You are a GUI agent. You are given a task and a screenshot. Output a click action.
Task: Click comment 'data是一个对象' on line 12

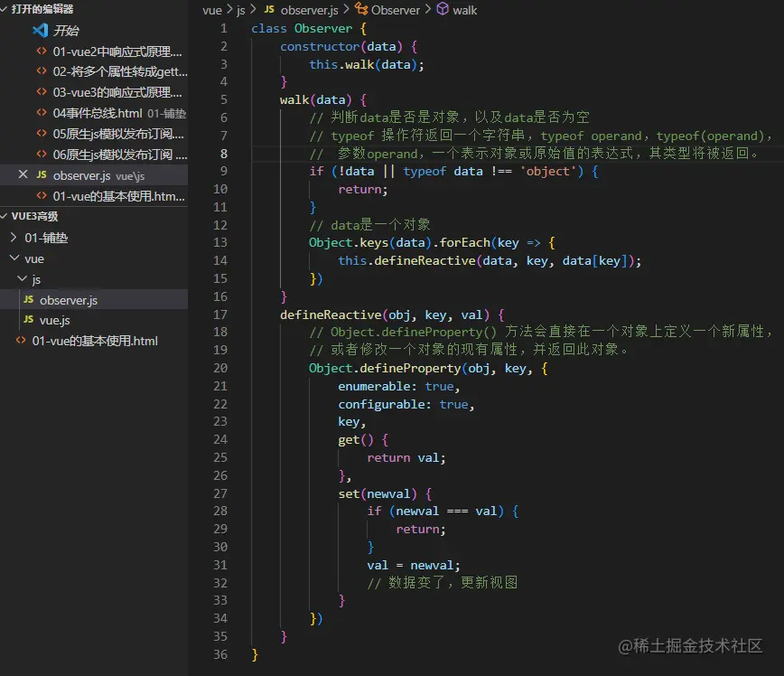click(380, 225)
